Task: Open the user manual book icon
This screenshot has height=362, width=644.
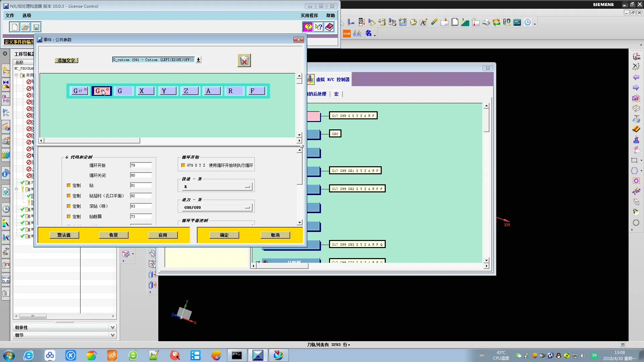Action: (329, 27)
